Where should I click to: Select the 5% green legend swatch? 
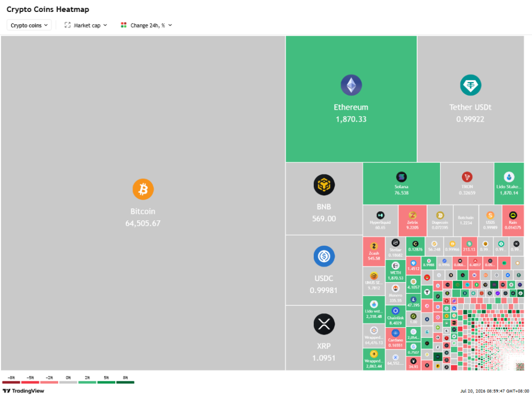point(106,382)
